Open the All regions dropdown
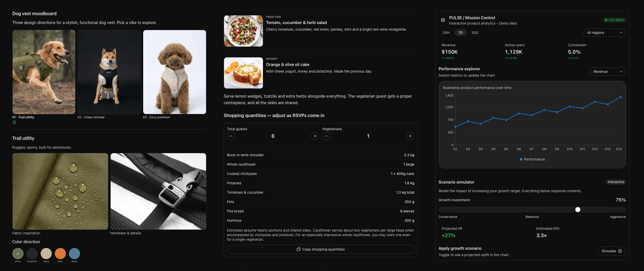Screen dimensions: 644x271 pyautogui.click(x=604, y=33)
